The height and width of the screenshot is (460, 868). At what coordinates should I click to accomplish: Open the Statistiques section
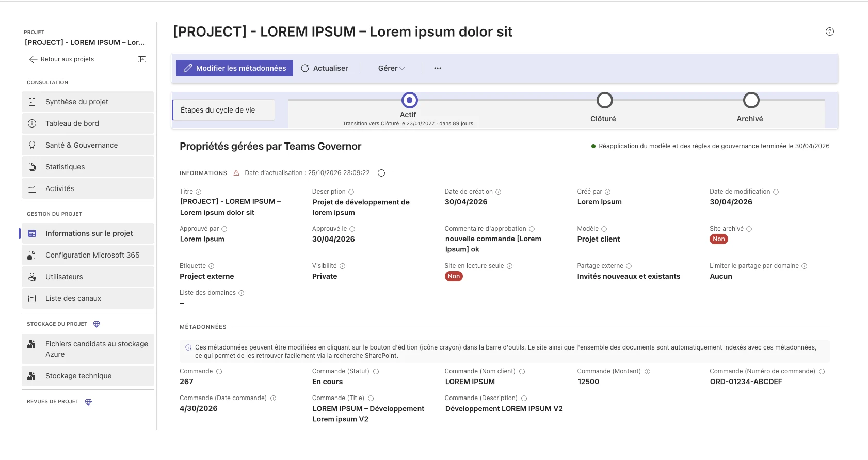pos(88,167)
